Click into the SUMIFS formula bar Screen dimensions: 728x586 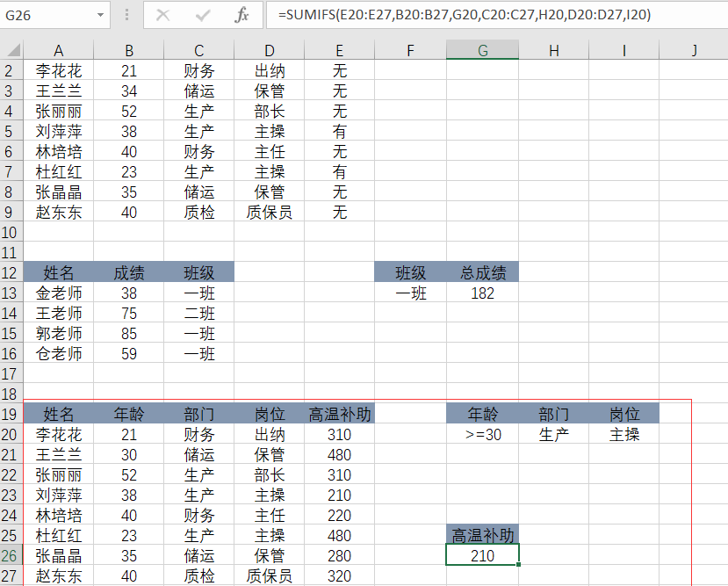coord(497,15)
